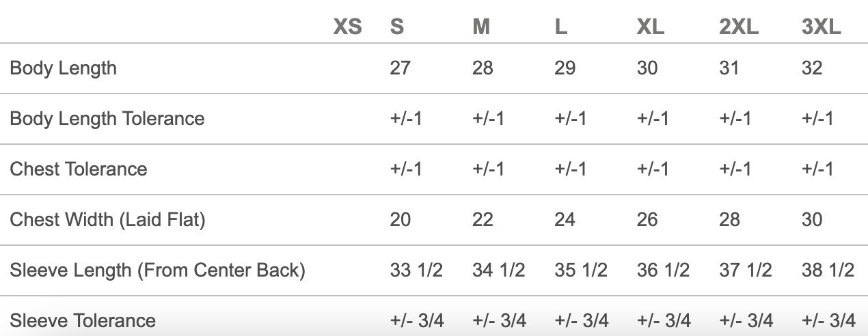868x336 pixels.
Task: Click Body Length value 27 for S
Action: 400,68
